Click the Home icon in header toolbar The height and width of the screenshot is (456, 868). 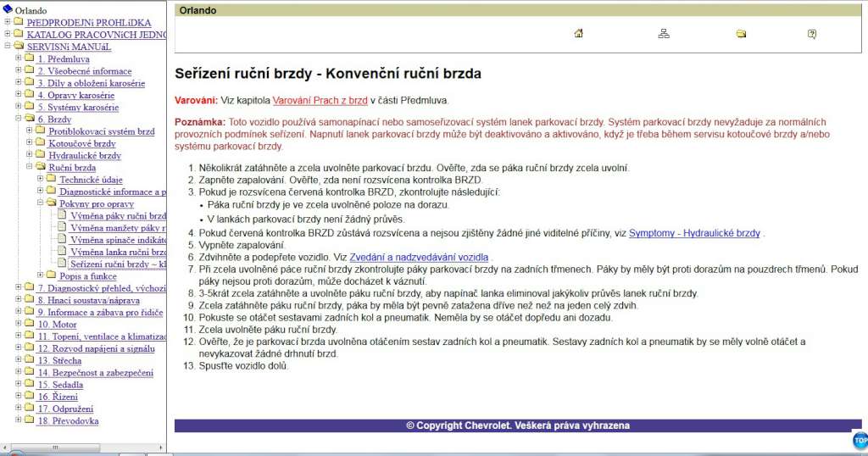point(578,34)
